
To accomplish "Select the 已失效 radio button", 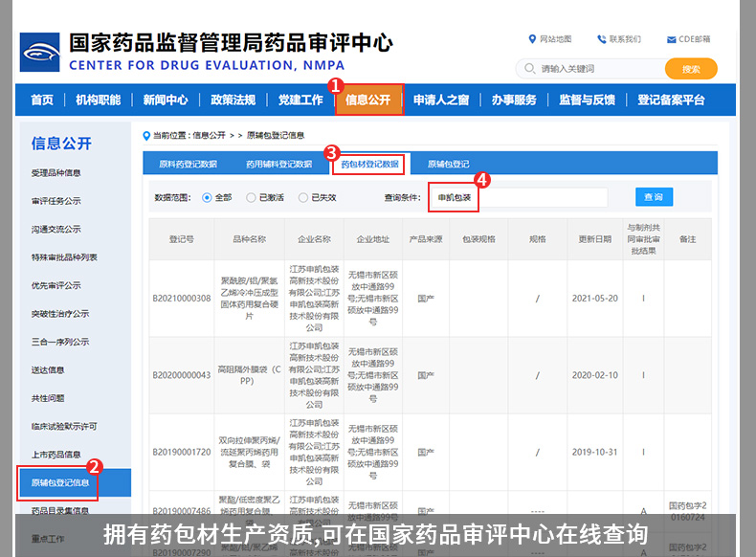I will (x=303, y=197).
